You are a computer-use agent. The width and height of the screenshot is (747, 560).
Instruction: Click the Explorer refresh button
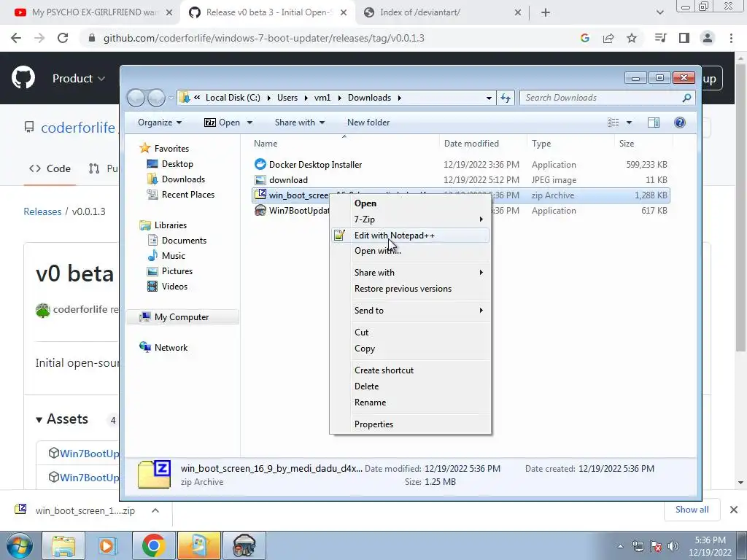pos(506,98)
